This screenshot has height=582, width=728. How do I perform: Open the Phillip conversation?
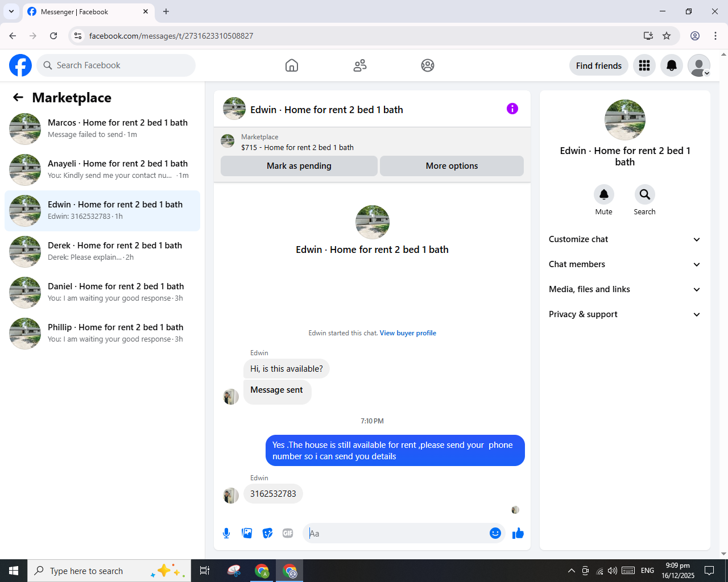[x=102, y=334]
